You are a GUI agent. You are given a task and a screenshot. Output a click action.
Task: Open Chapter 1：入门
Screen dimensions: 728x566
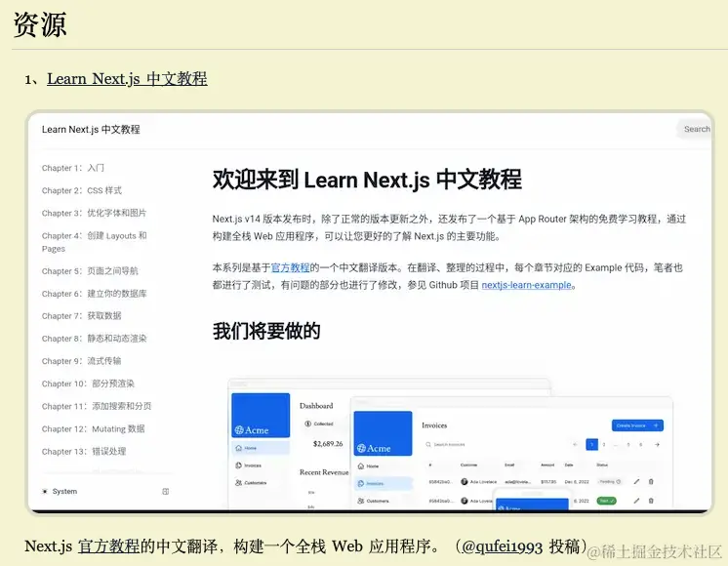click(73, 168)
